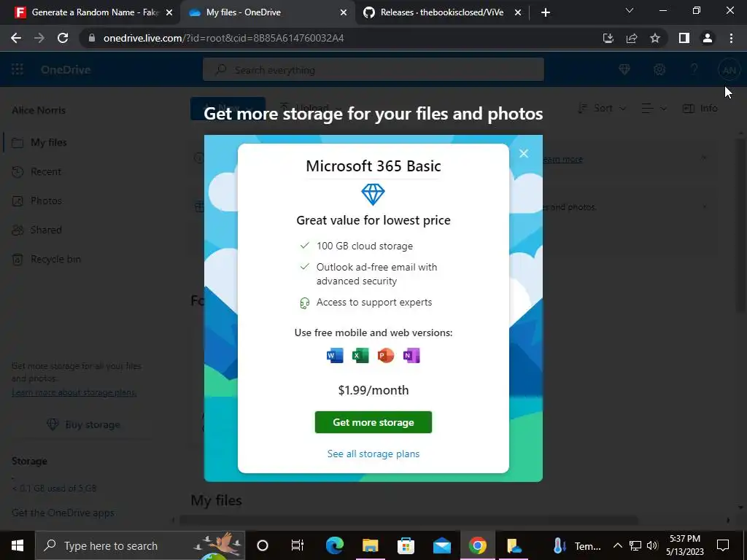Open the AN account avatar menu
The height and width of the screenshot is (560, 747).
pyautogui.click(x=729, y=70)
